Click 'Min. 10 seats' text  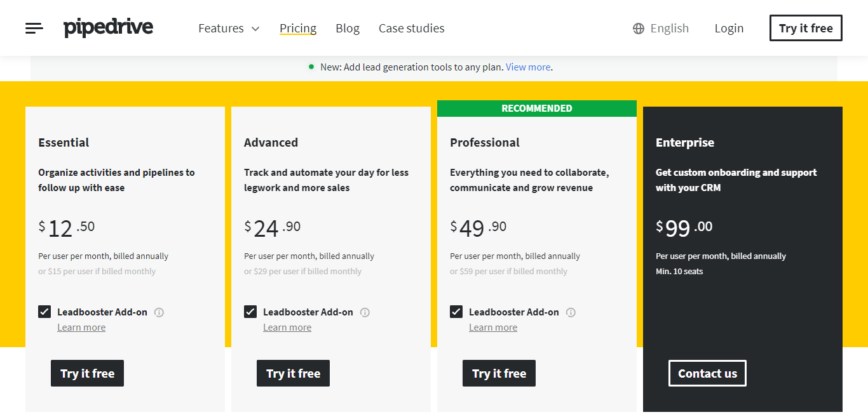tap(679, 271)
